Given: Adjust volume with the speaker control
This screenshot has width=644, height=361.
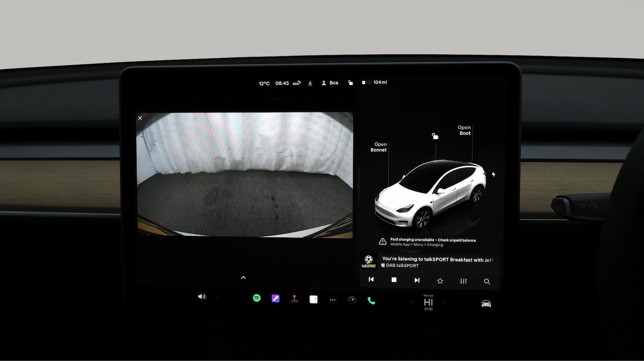Looking at the screenshot, I should (x=202, y=297).
